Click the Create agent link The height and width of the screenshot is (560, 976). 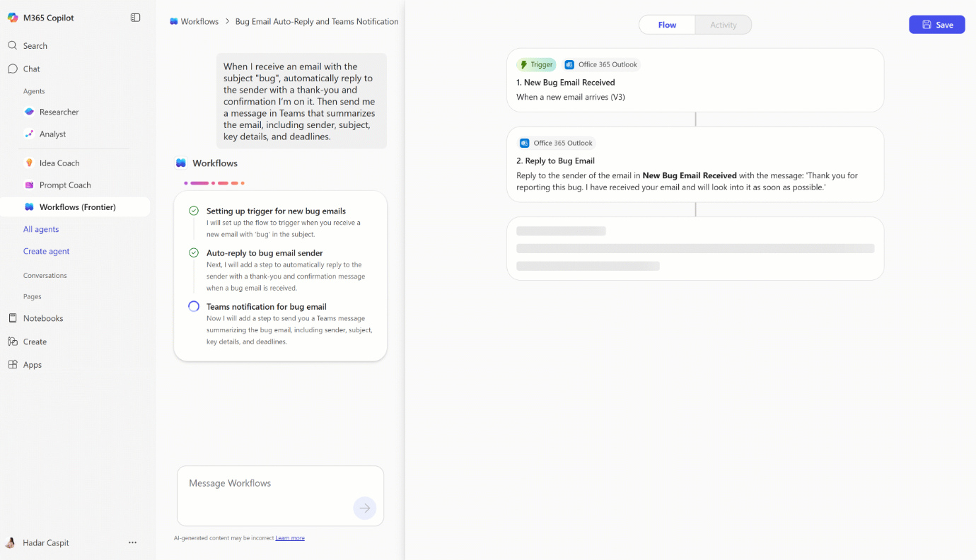(x=47, y=251)
